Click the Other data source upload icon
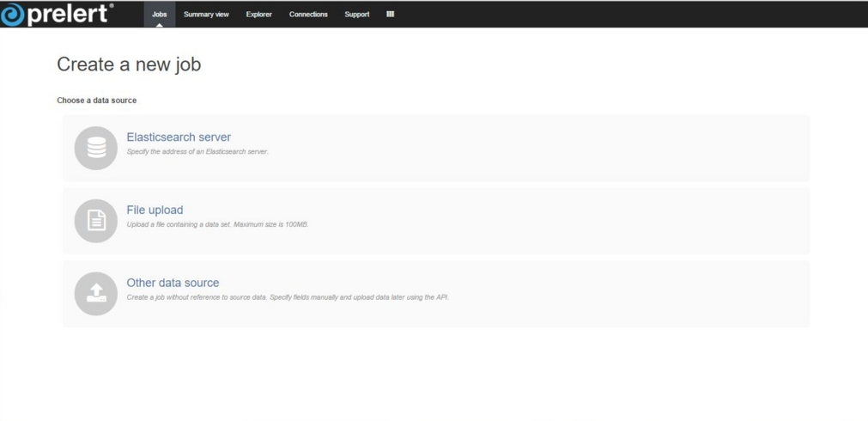Image resolution: width=868 pixels, height=421 pixels. [96, 294]
